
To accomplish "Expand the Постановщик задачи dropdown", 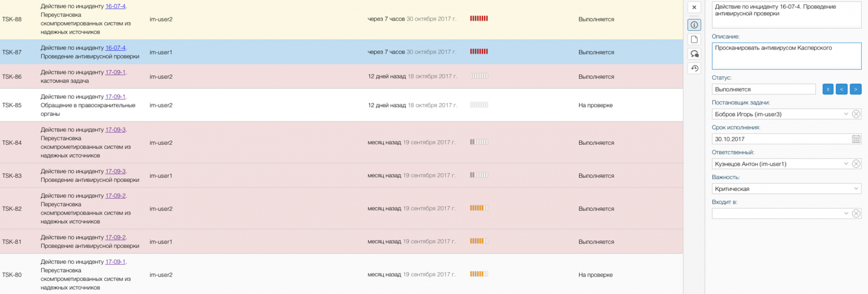I will pyautogui.click(x=846, y=114).
